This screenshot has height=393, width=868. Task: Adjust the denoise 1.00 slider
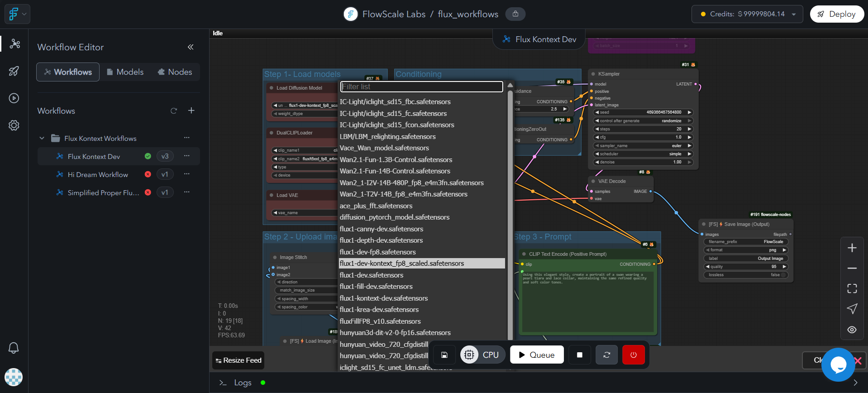(643, 162)
